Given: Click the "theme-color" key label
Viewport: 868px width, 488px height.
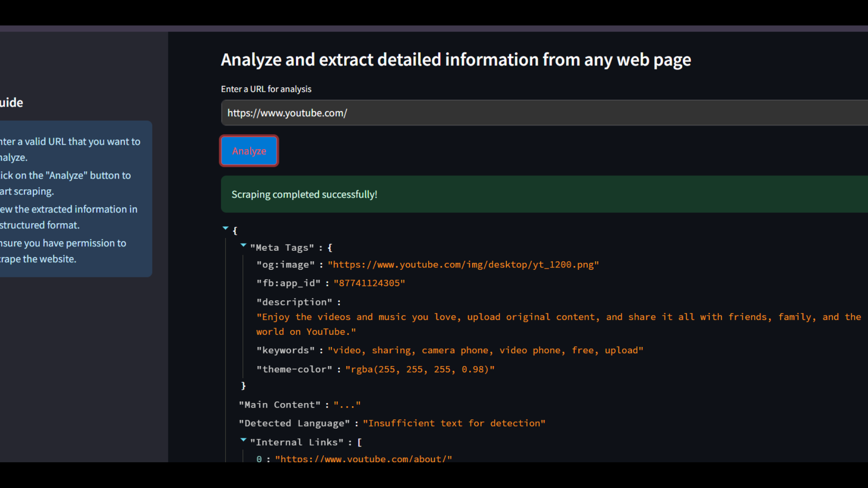Looking at the screenshot, I should [294, 370].
